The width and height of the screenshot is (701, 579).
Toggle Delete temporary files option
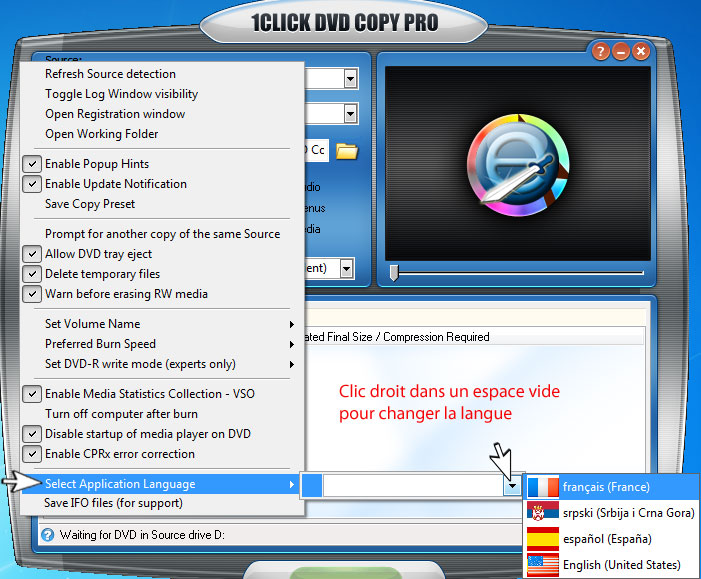pyautogui.click(x=32, y=274)
